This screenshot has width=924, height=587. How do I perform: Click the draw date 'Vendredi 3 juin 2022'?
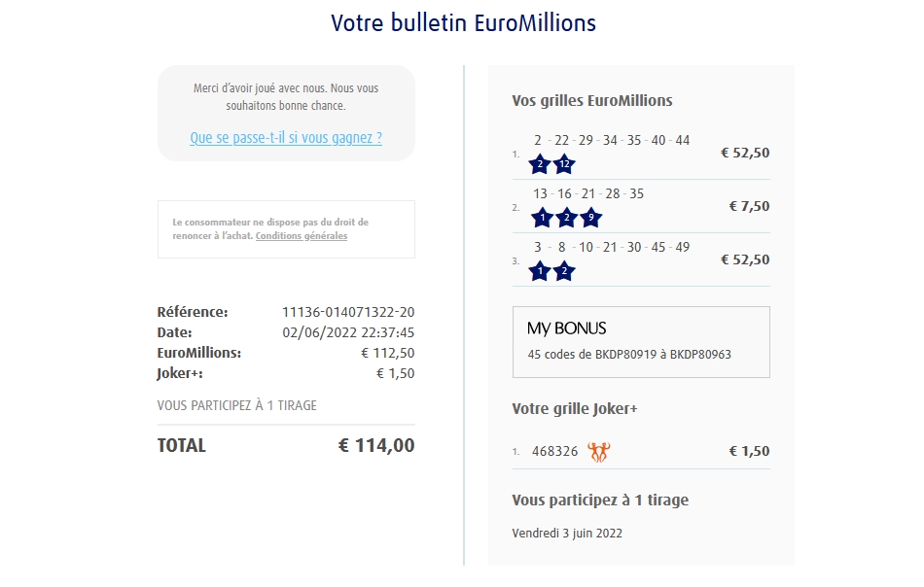pyautogui.click(x=567, y=533)
